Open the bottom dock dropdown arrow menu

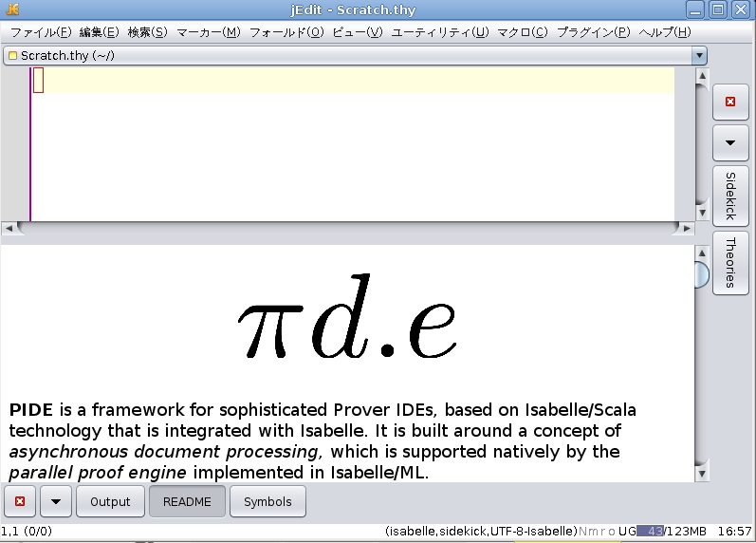tap(56, 501)
